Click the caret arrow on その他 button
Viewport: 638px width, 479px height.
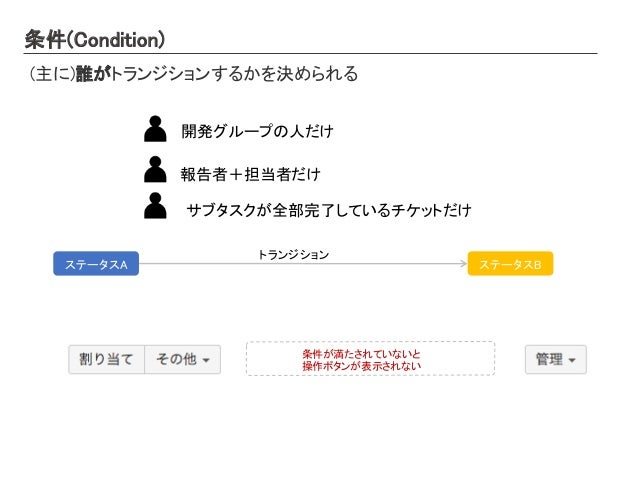pyautogui.click(x=206, y=360)
